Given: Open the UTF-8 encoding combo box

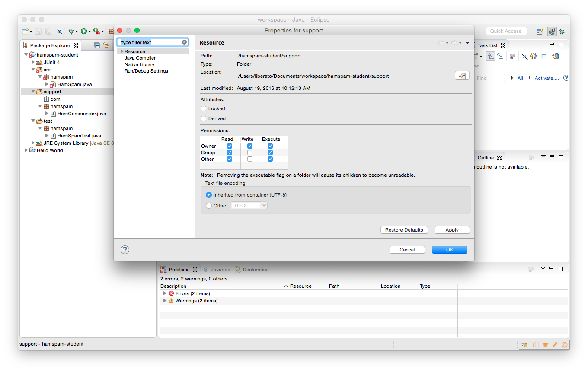Looking at the screenshot, I should [249, 206].
